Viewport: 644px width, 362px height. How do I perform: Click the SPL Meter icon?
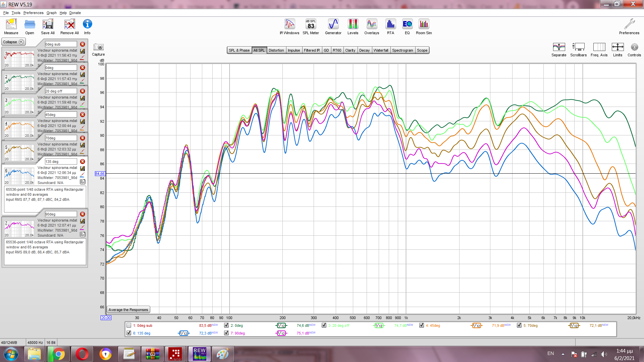pos(311,26)
